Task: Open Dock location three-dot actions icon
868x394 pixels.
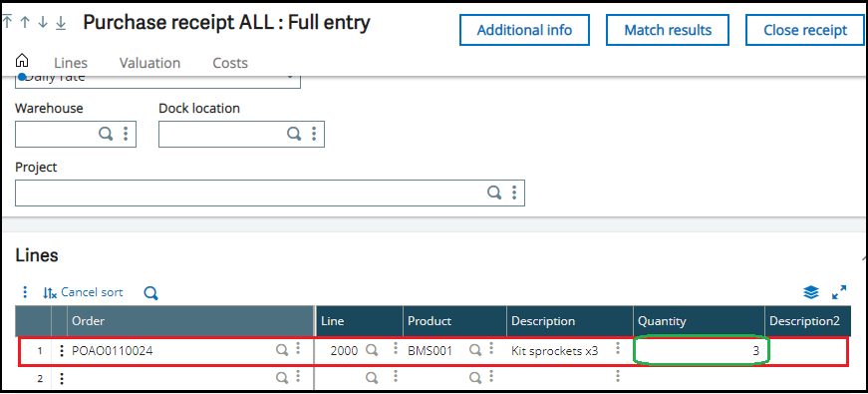Action: [x=314, y=134]
